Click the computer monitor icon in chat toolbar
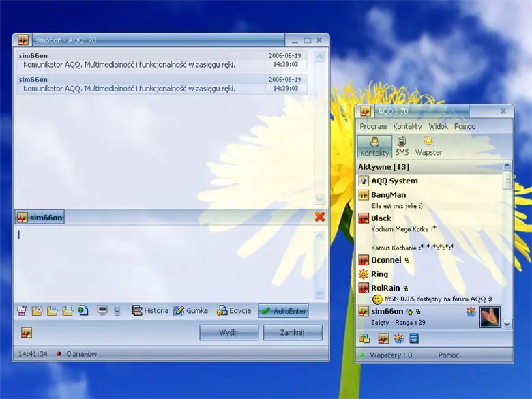The width and height of the screenshot is (532, 399). pyautogui.click(x=102, y=310)
